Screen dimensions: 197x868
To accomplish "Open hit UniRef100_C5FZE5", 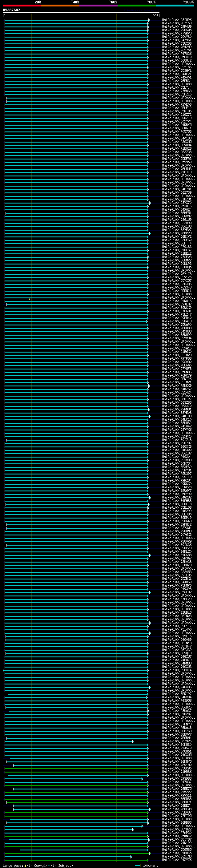I will 176,94.
